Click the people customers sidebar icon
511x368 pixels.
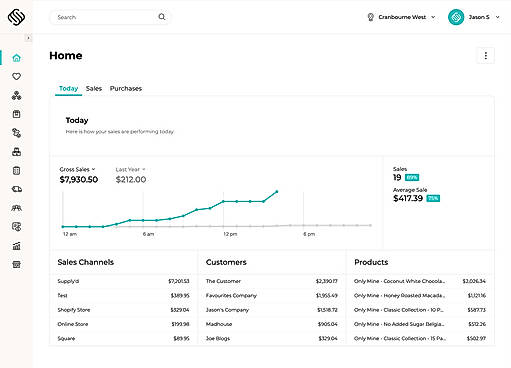(16, 208)
